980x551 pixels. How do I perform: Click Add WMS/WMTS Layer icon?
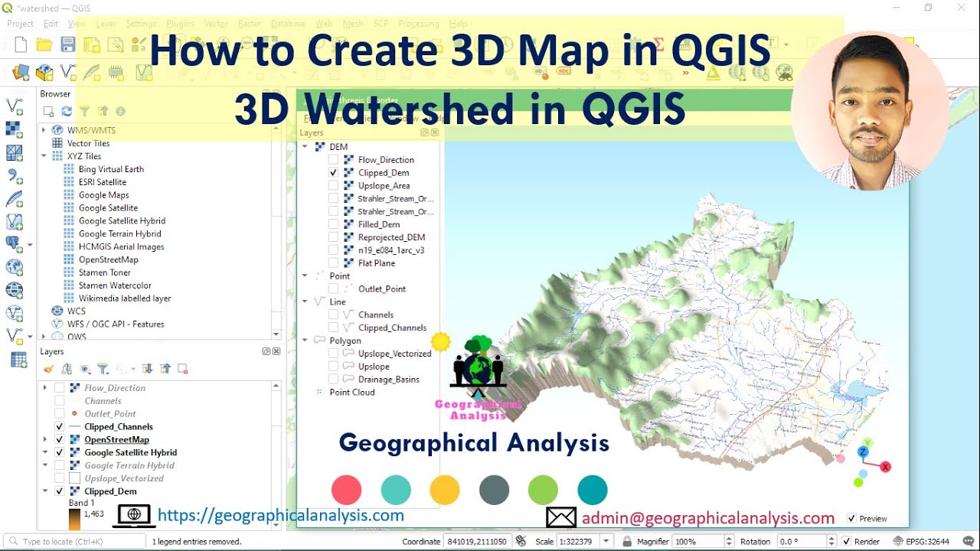point(14,267)
